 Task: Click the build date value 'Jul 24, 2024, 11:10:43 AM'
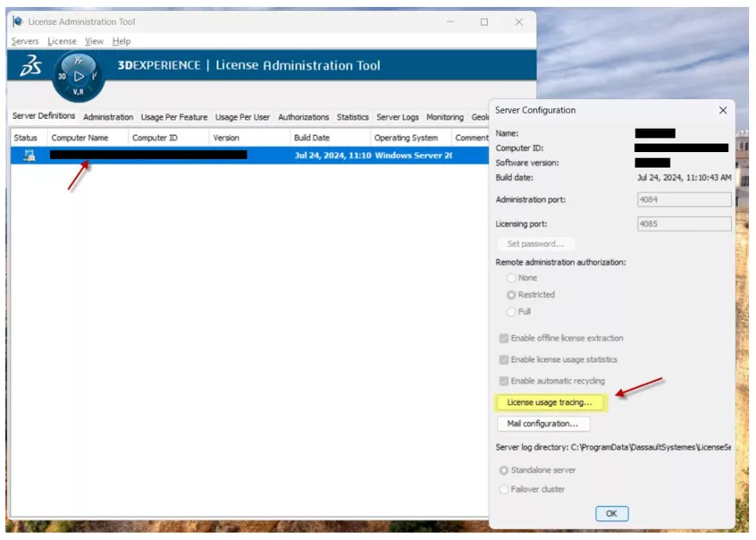pos(685,178)
